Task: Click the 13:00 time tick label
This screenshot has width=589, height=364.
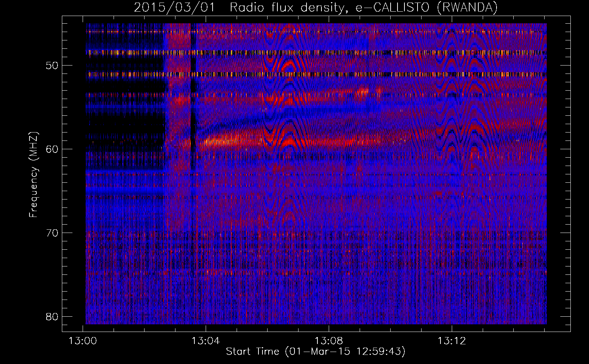Action: click(83, 341)
